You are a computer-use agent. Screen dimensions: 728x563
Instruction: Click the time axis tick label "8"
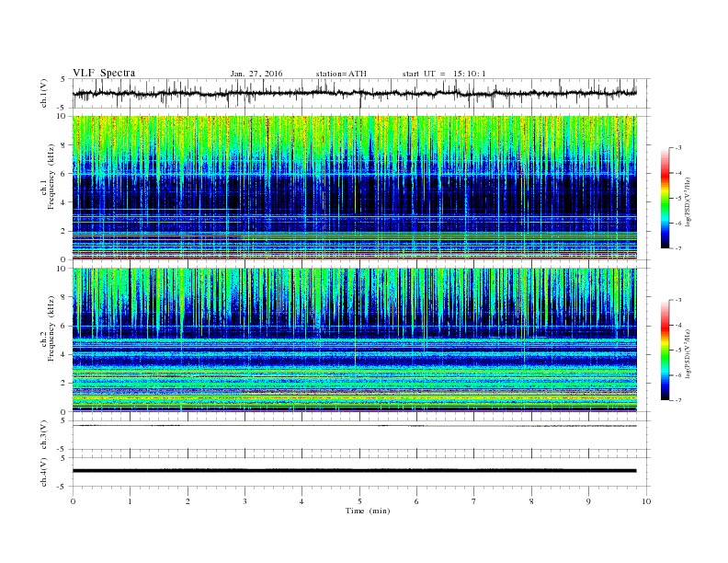[x=531, y=501]
